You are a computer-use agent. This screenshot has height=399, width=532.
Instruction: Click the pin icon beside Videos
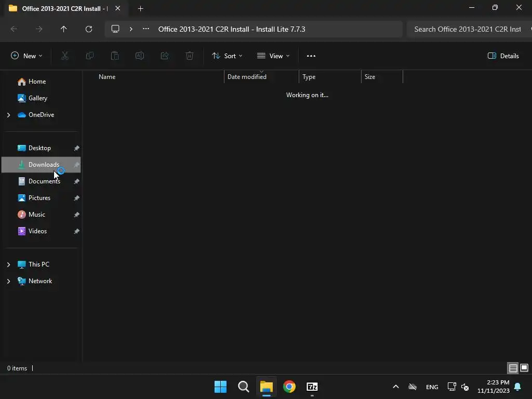(77, 231)
